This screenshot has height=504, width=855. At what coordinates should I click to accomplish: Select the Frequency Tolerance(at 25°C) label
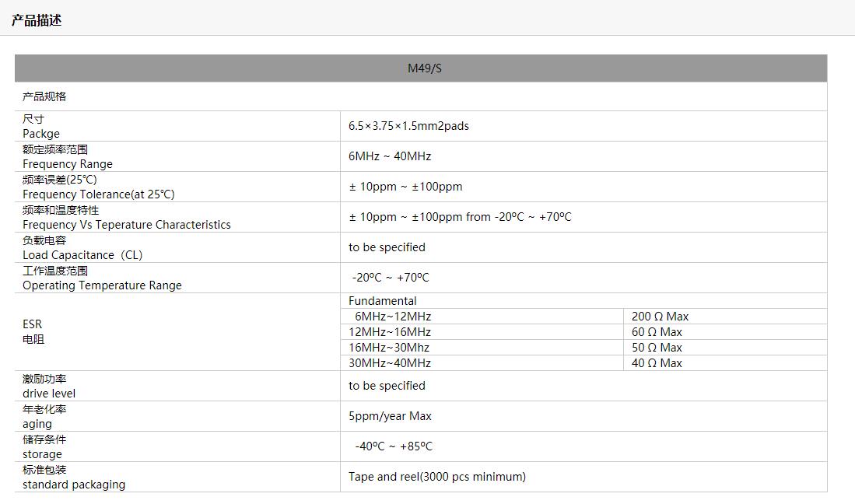99,194
